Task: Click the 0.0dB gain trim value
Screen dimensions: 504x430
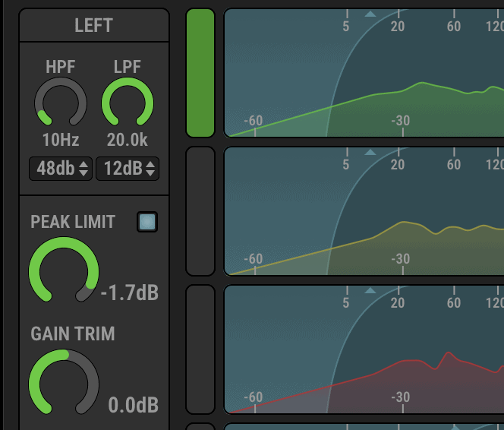Action: [x=133, y=405]
